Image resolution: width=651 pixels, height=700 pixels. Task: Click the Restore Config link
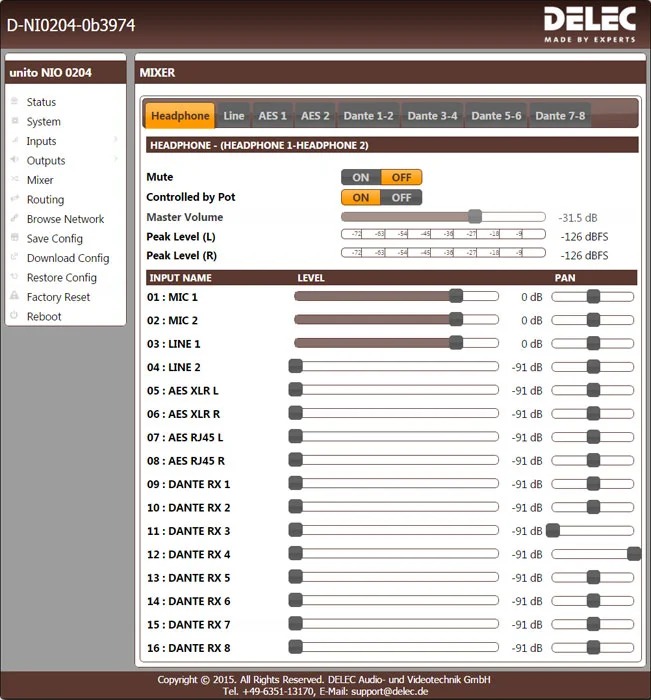(x=62, y=278)
